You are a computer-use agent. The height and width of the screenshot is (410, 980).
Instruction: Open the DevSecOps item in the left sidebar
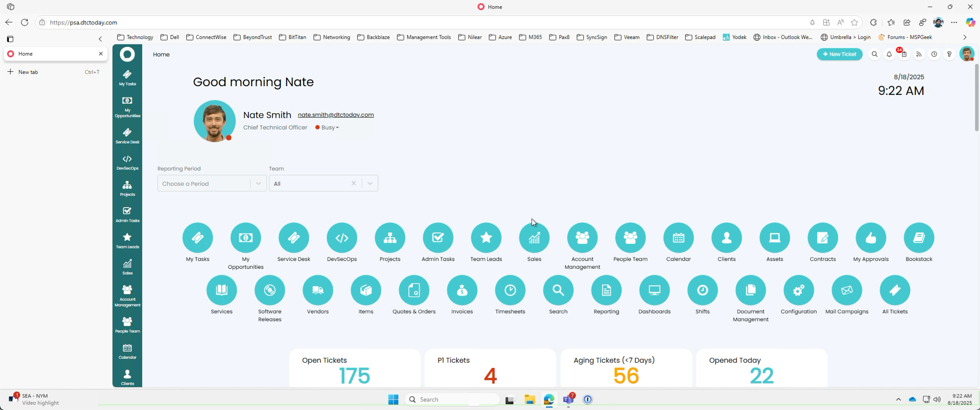pos(127,163)
